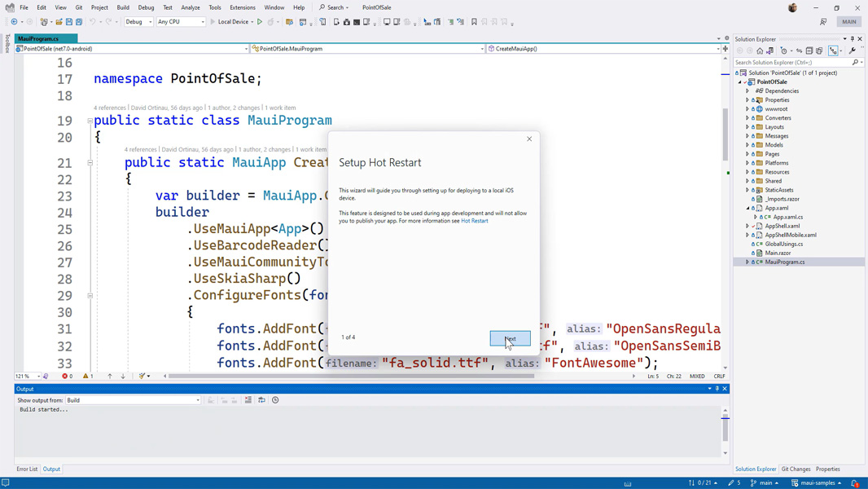This screenshot has width=868, height=489.
Task: Expand the Converters folder in Solution Explorer
Action: pyautogui.click(x=747, y=118)
